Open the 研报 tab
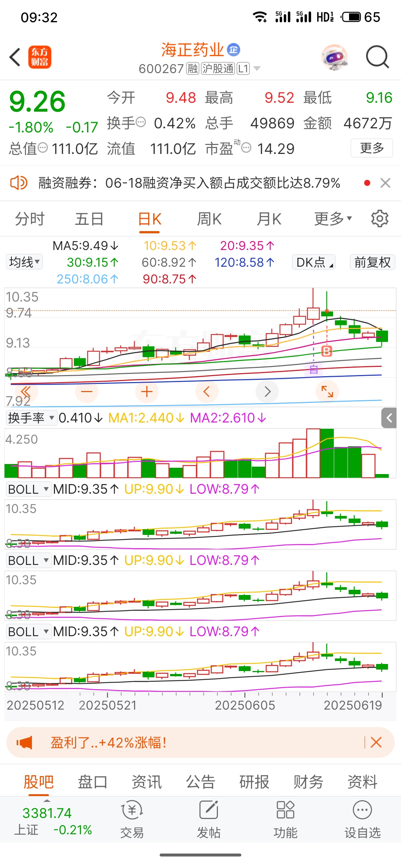Image resolution: width=401 pixels, height=868 pixels. tap(254, 782)
